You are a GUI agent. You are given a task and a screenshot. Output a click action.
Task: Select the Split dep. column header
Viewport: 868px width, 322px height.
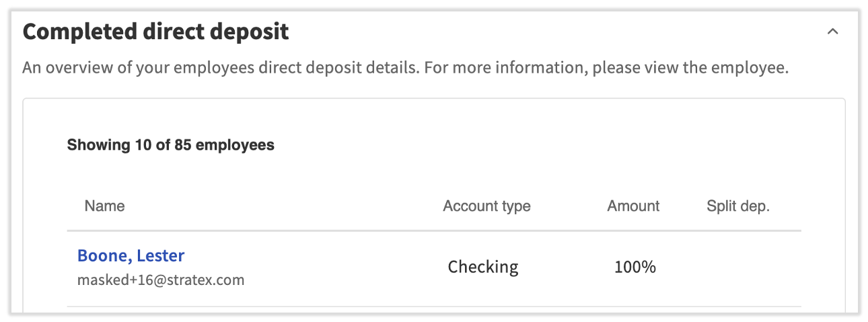point(737,206)
